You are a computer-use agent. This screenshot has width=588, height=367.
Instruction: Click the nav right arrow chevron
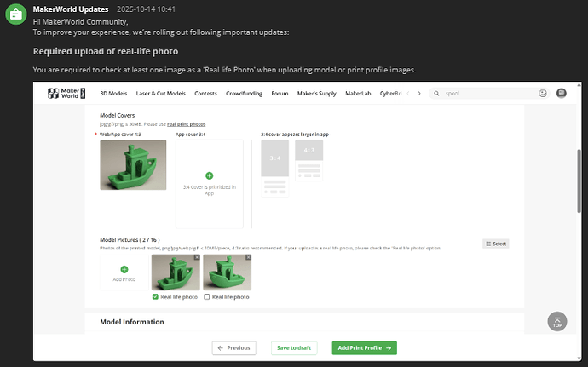tap(419, 94)
